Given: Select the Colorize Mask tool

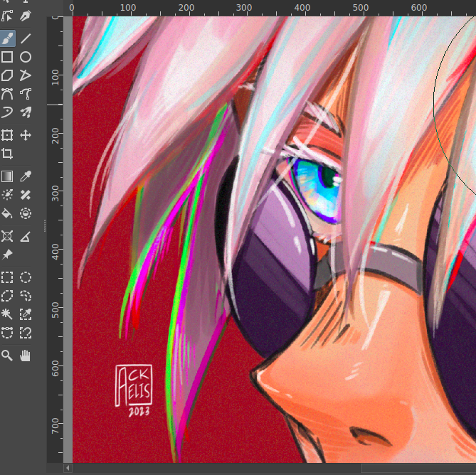Looking at the screenshot, I should (x=7, y=195).
